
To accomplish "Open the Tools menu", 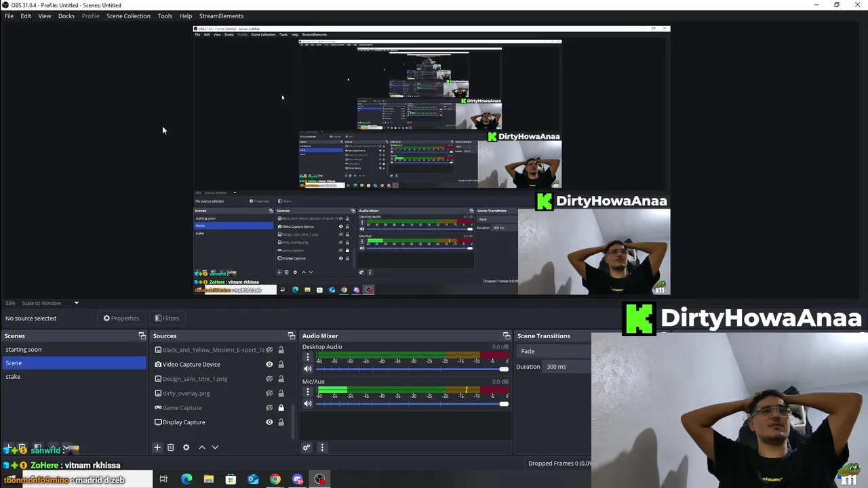I will [165, 16].
